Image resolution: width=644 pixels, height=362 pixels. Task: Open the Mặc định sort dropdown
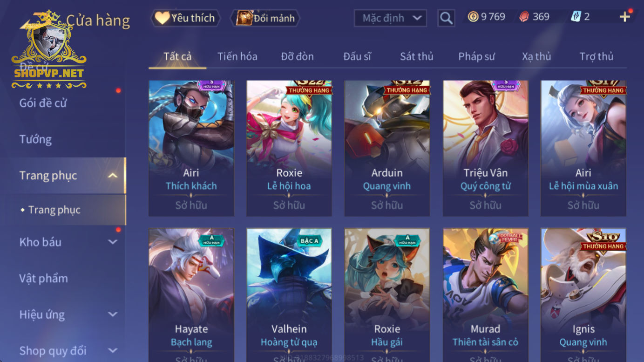click(x=391, y=18)
